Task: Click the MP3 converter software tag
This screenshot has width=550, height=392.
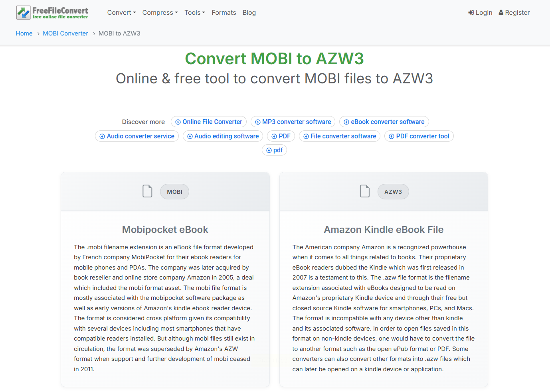Action: 293,122
